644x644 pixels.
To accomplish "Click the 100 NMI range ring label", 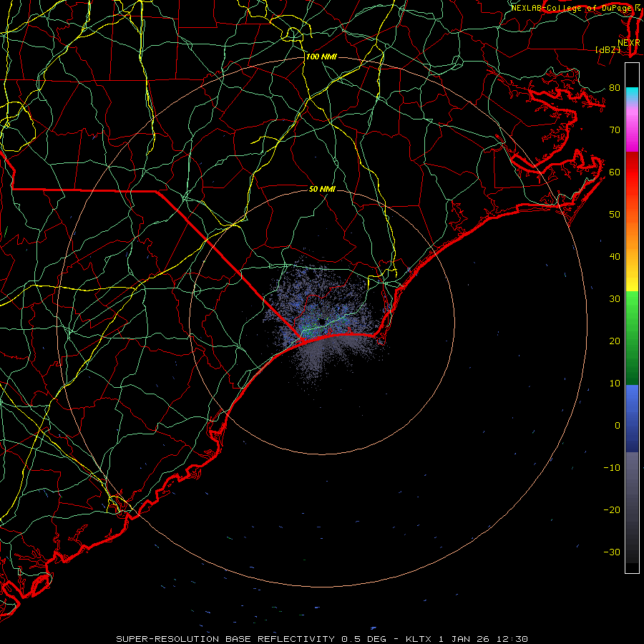I will (x=321, y=57).
